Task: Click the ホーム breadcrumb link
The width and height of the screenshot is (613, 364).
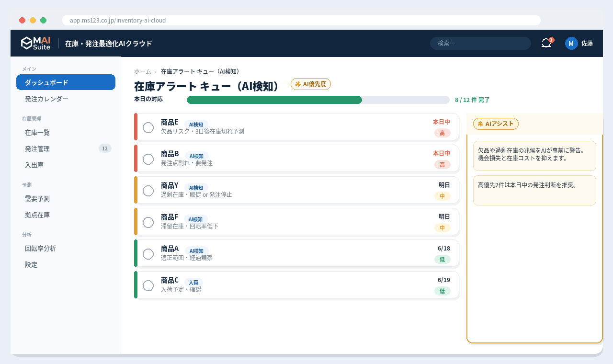Action: point(142,71)
